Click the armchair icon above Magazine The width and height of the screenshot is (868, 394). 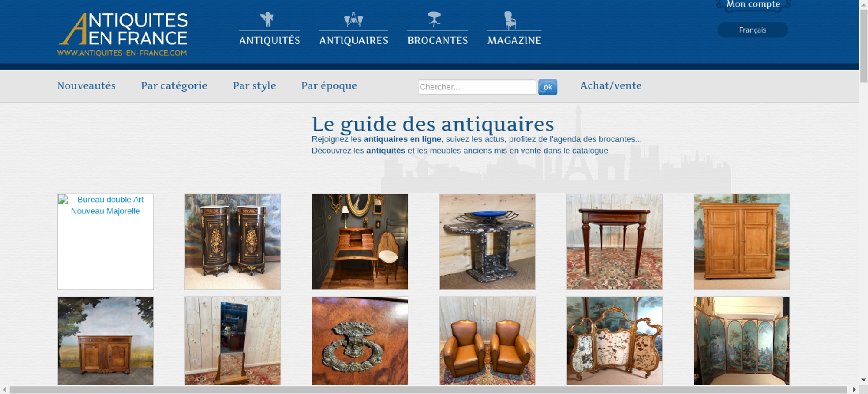[x=510, y=20]
